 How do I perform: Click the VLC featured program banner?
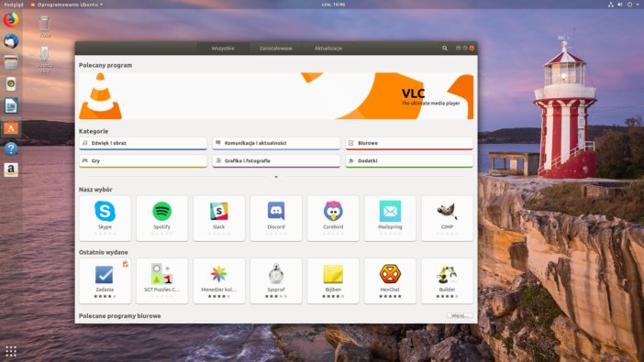click(276, 96)
